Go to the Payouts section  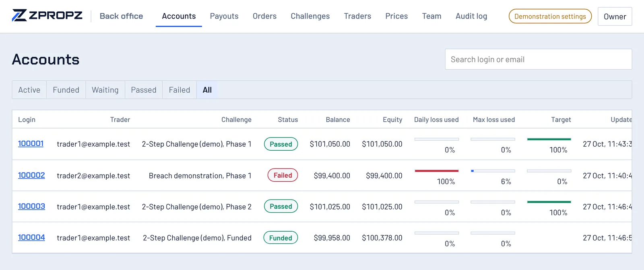pyautogui.click(x=224, y=16)
